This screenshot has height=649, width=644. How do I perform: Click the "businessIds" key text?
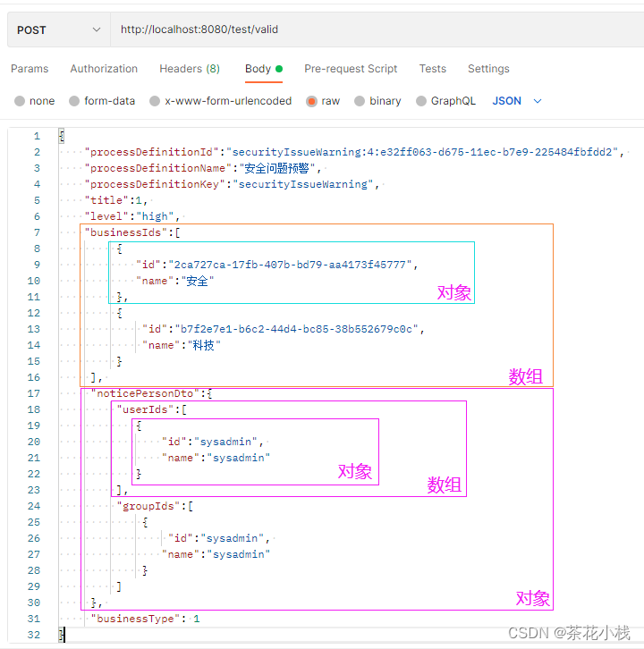coord(126,232)
